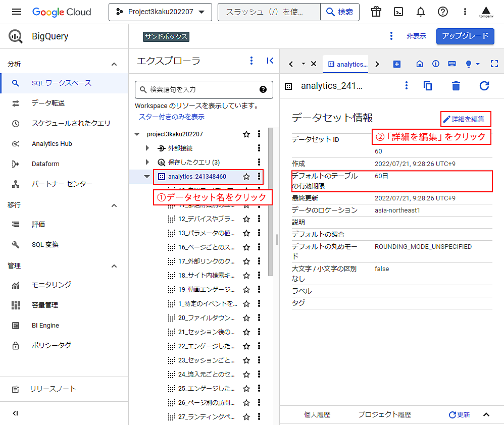The height and width of the screenshot is (425, 504).
Task: Open the main hamburger navigation menu
Action: coord(17,12)
